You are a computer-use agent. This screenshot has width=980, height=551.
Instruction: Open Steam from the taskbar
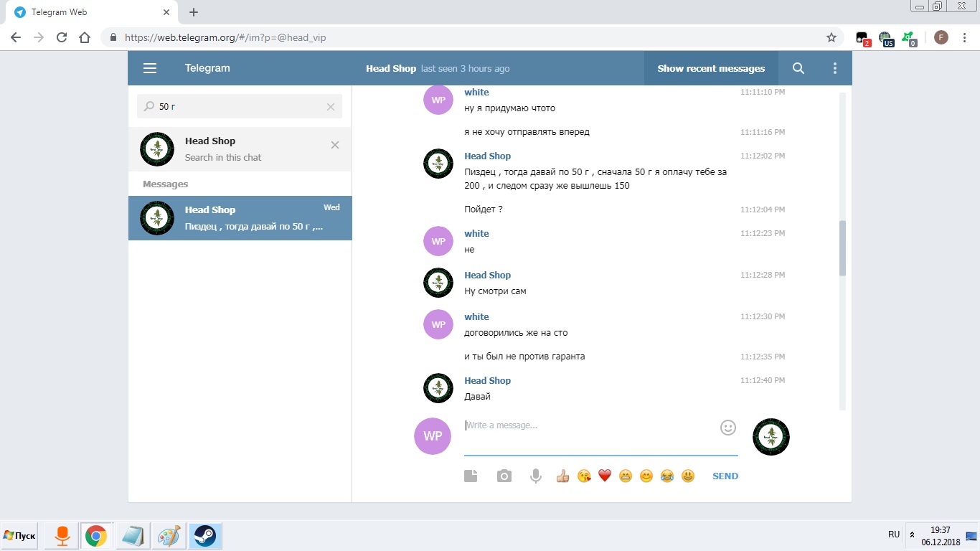click(205, 536)
